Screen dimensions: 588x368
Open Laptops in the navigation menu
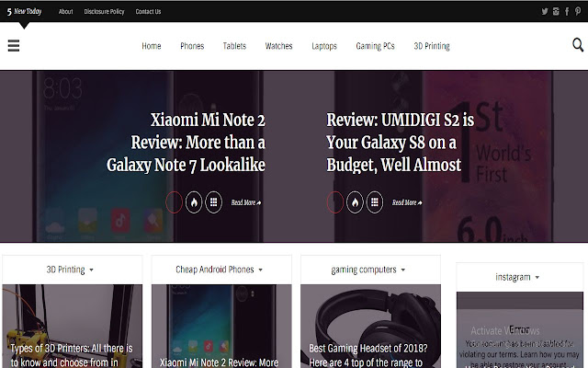point(323,46)
